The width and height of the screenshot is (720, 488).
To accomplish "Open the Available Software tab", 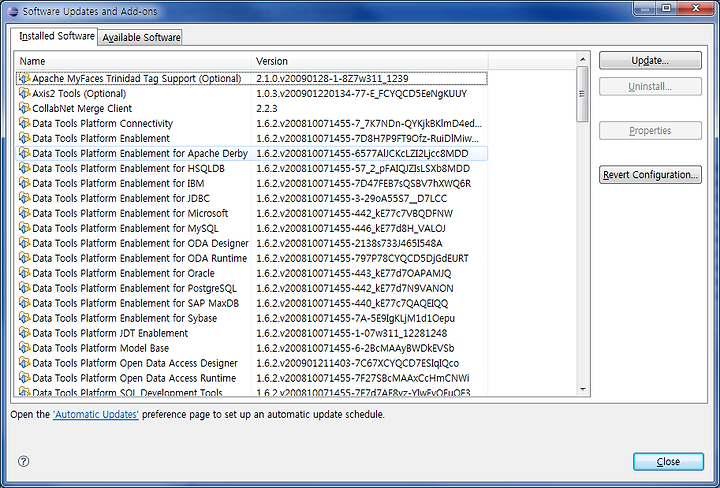I will [x=141, y=38].
